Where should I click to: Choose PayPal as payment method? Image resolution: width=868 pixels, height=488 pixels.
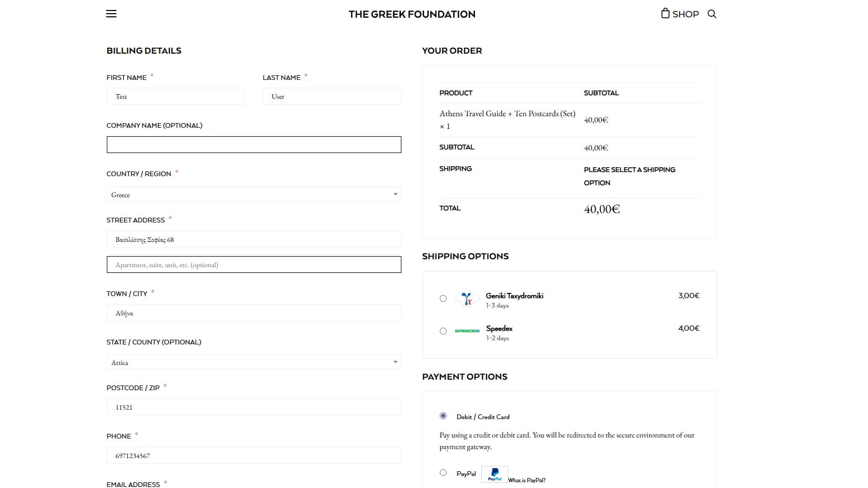click(x=443, y=472)
